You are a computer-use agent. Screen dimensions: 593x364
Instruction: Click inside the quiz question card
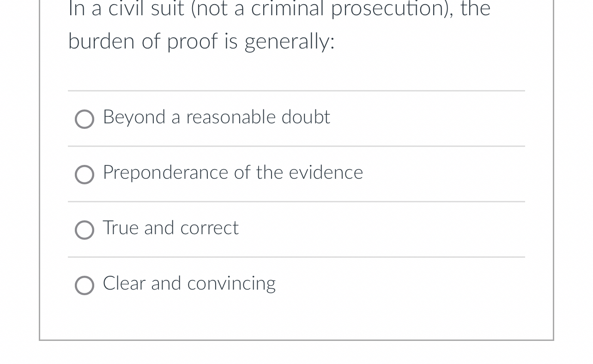click(x=296, y=185)
